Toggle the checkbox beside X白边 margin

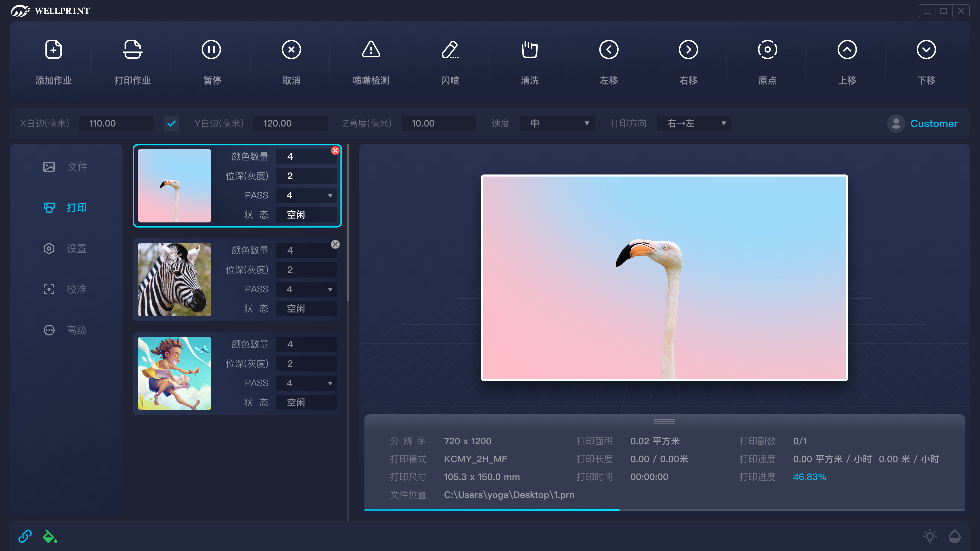click(x=171, y=123)
